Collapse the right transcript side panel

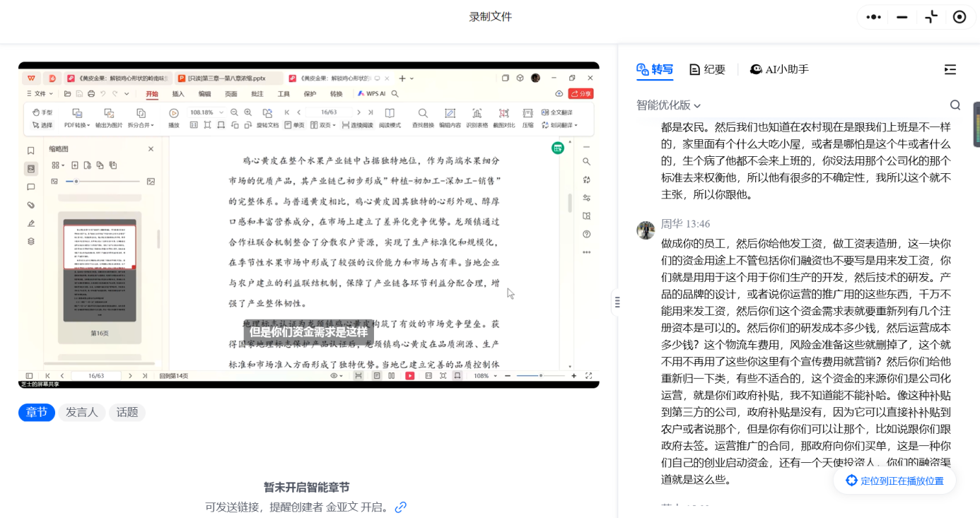(950, 69)
